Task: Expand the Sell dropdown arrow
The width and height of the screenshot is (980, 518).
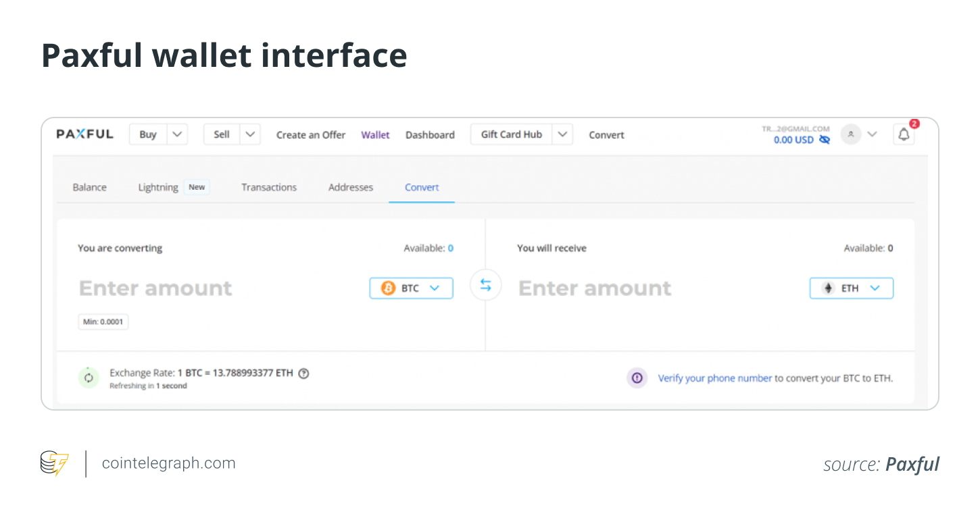Action: pos(250,134)
